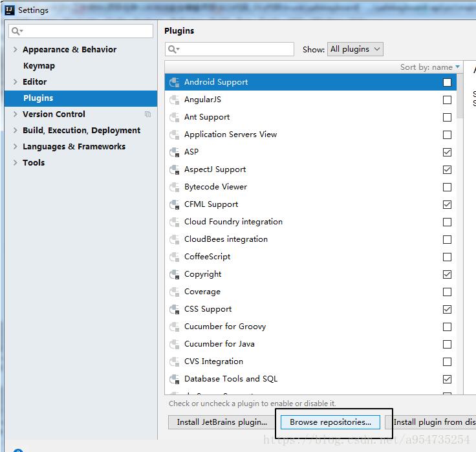
Task: Click the Database Tools and SQL icon
Action: [174, 380]
